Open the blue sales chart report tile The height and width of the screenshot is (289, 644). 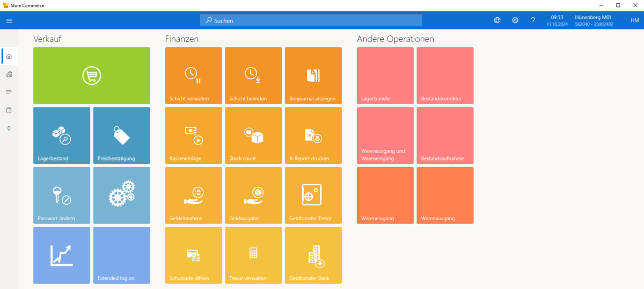[x=62, y=255]
